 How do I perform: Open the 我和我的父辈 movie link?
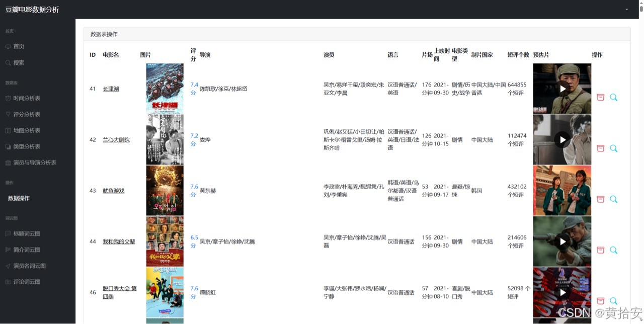(x=119, y=241)
